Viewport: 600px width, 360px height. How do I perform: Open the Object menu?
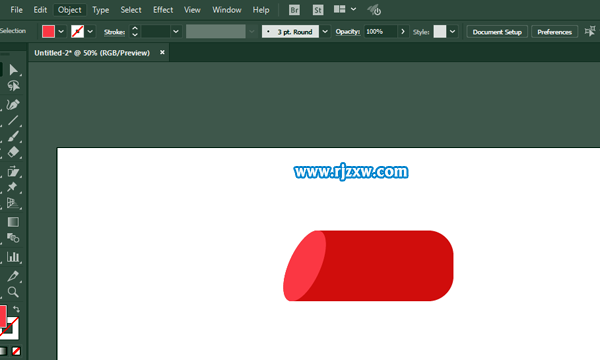[x=69, y=10]
